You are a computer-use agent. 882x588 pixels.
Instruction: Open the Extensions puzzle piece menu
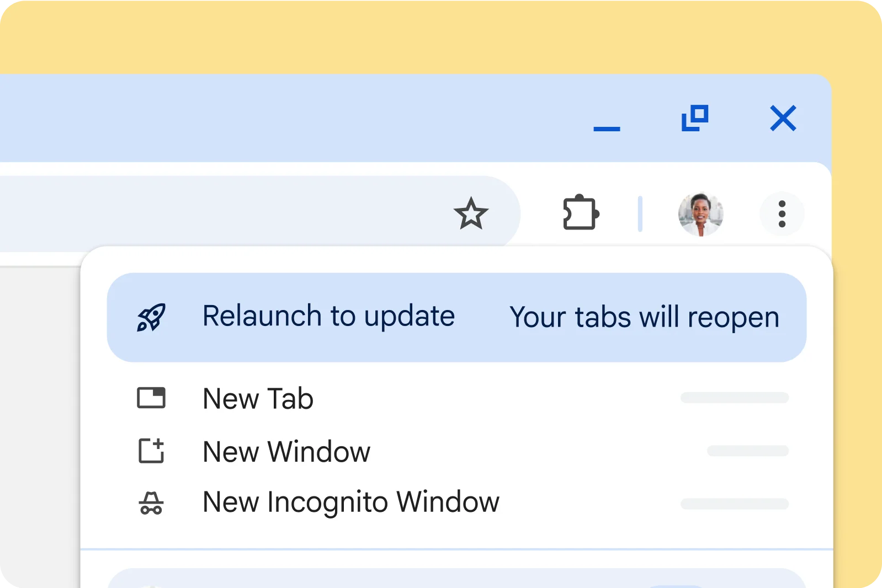coord(581,213)
